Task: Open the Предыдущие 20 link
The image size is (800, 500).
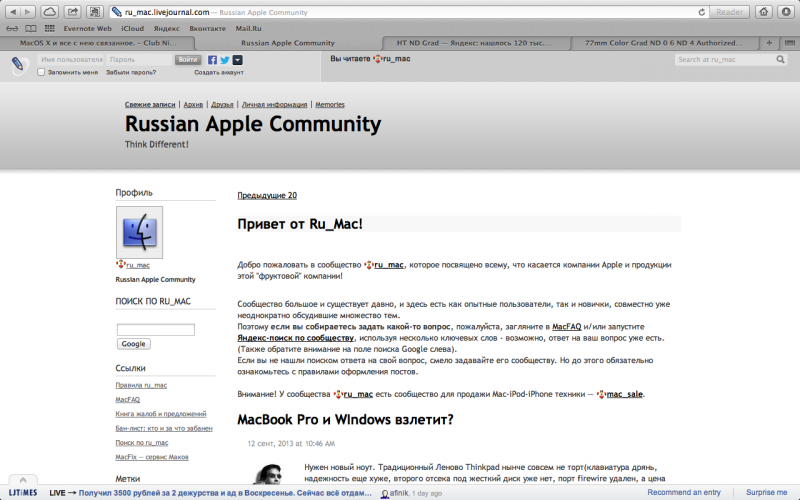Action: [x=267, y=195]
